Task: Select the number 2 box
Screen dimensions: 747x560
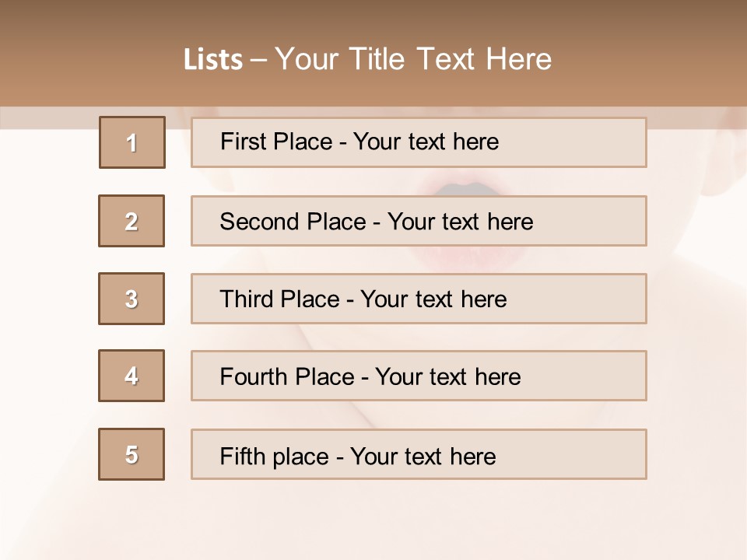Action: [x=132, y=221]
